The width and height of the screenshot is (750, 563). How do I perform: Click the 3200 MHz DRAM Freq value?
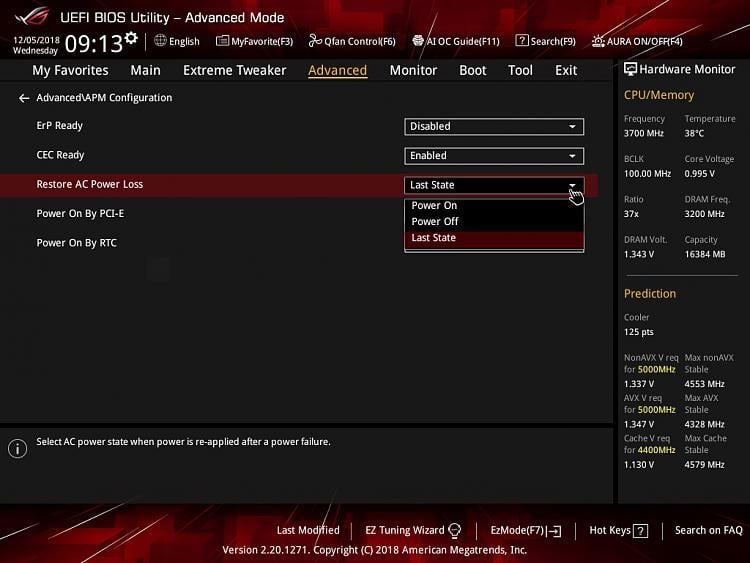coord(704,214)
